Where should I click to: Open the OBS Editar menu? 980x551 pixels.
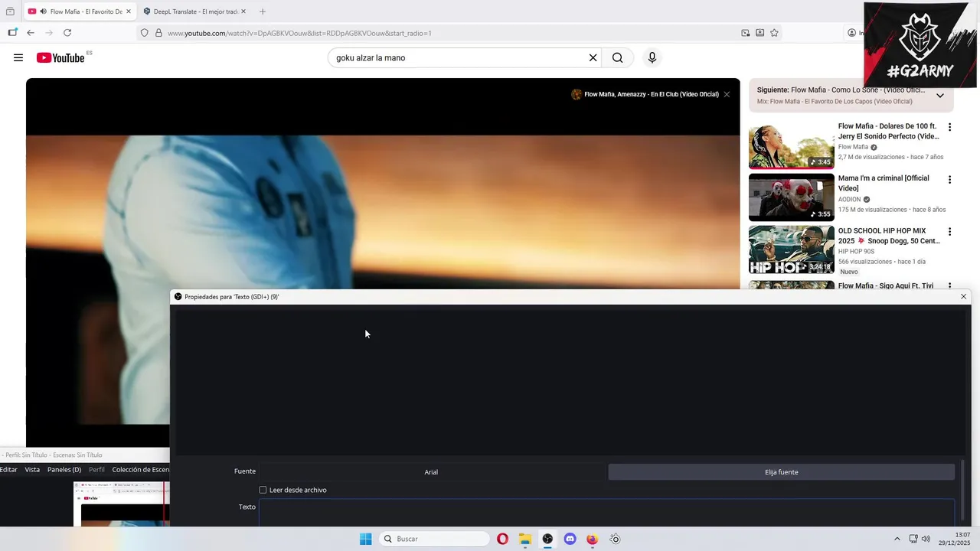tap(8, 470)
